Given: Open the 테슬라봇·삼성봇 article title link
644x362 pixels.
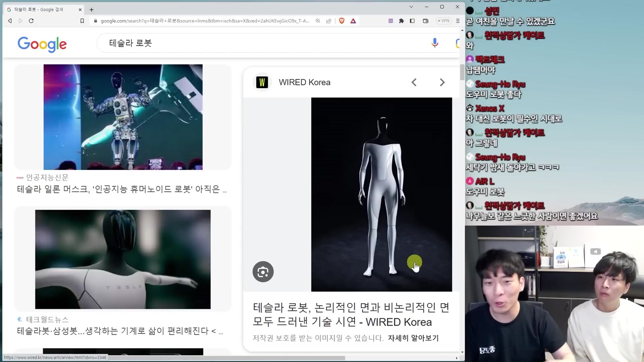Looking at the screenshot, I should (x=120, y=331).
